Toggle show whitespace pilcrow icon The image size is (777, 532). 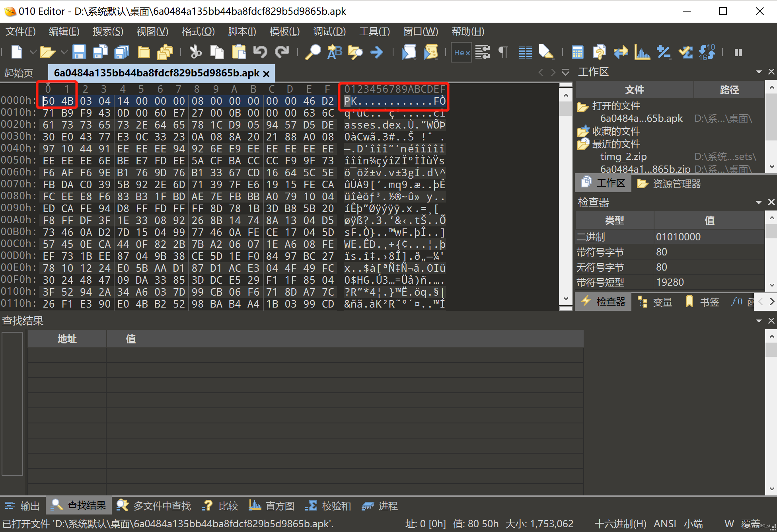[503, 52]
